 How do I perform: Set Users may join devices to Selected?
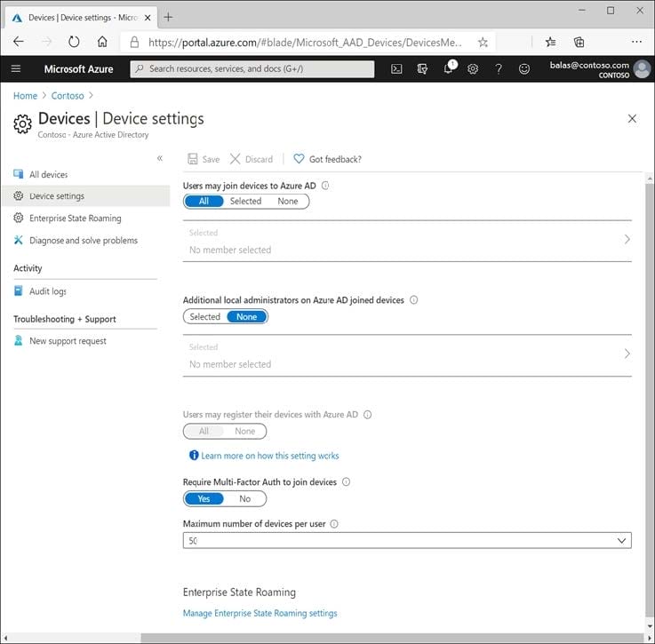coord(245,202)
